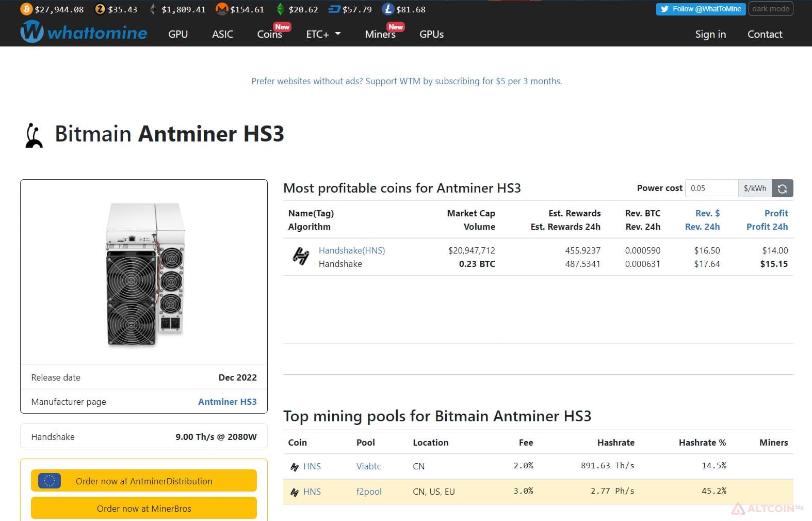
Task: Open the Antminer HS3 manufacturer link
Action: click(x=227, y=402)
